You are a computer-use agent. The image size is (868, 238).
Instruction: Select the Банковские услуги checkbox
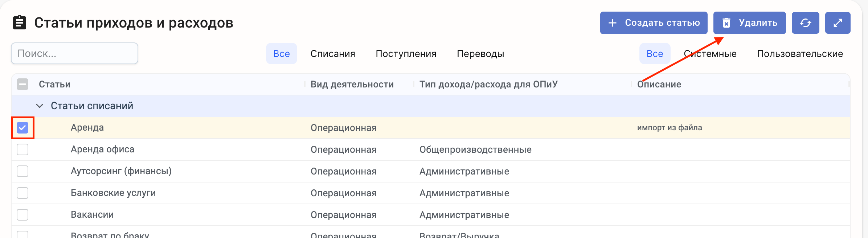point(22,193)
